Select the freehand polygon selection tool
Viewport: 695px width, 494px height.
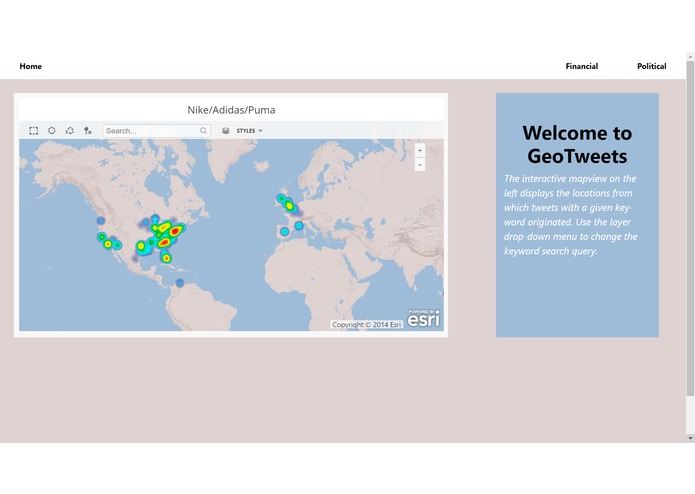click(70, 131)
